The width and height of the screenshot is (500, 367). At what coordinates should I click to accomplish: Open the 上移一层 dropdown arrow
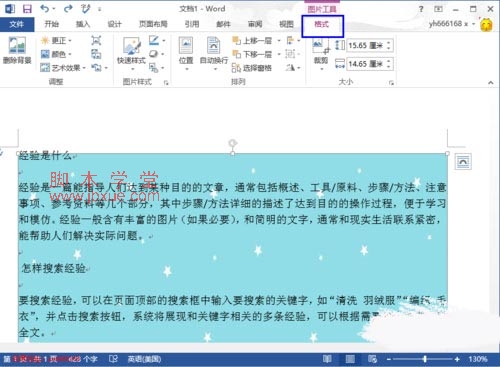point(279,41)
